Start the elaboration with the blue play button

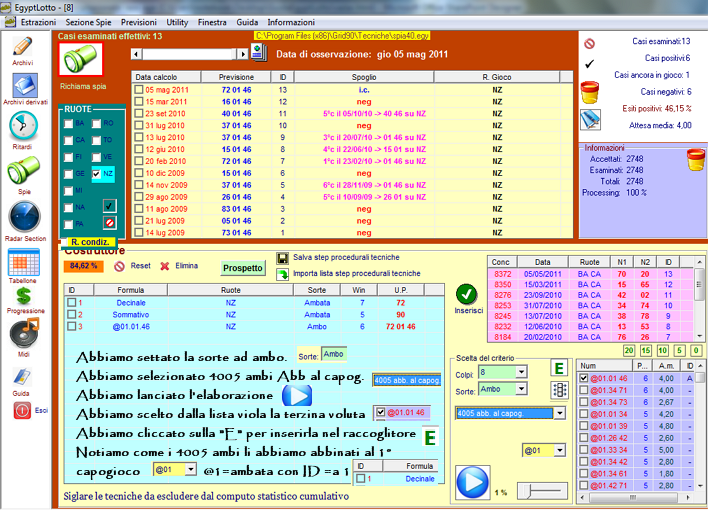473,482
